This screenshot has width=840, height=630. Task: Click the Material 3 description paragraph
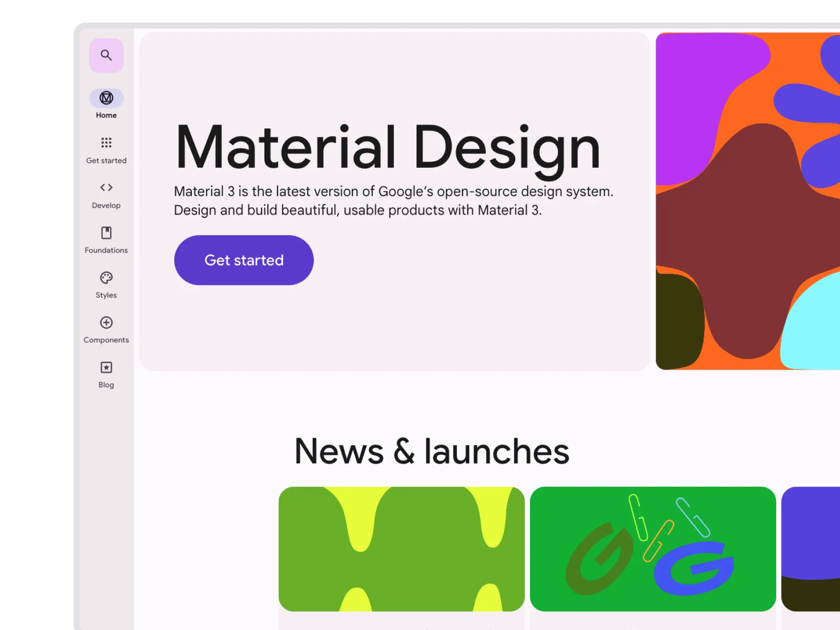394,201
